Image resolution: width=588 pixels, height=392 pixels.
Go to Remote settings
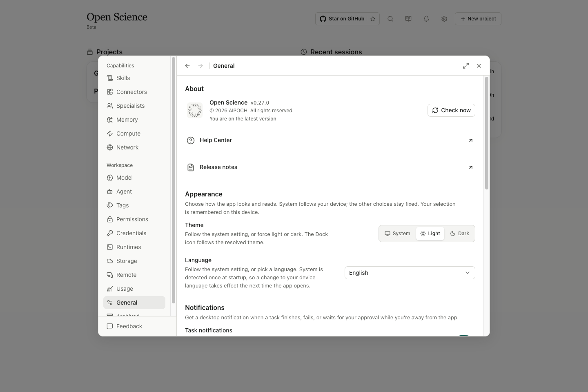(134, 275)
